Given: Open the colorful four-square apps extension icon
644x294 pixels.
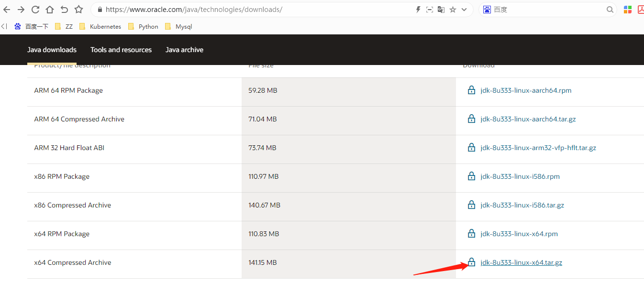Looking at the screenshot, I should [x=628, y=10].
